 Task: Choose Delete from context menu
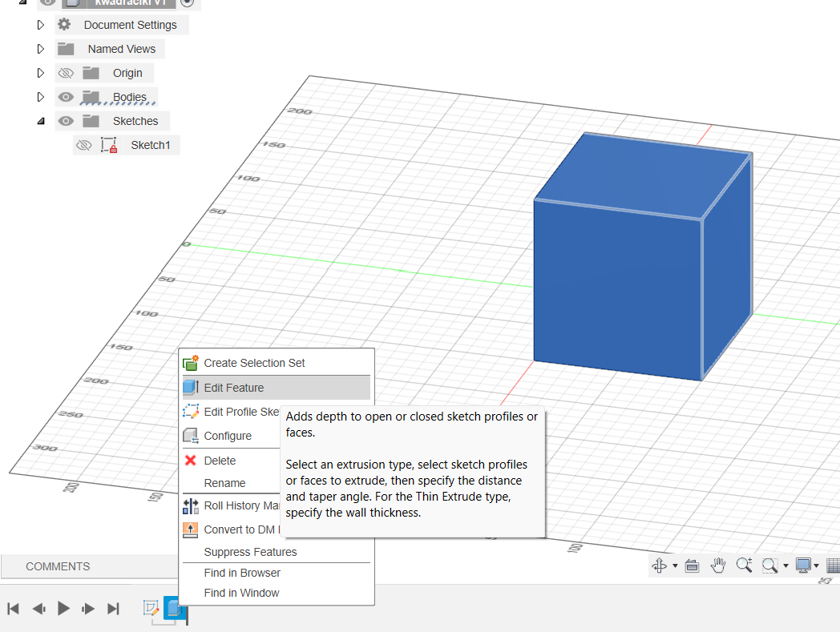231,461
